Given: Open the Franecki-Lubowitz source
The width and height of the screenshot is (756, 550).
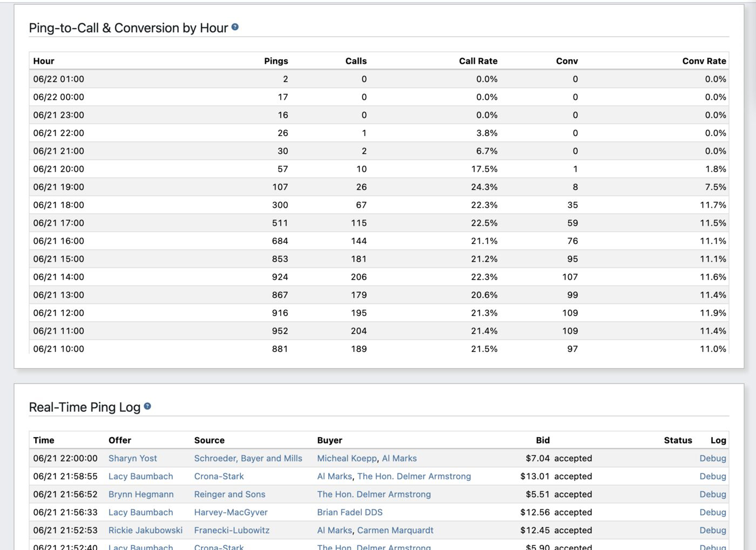Looking at the screenshot, I should (232, 530).
